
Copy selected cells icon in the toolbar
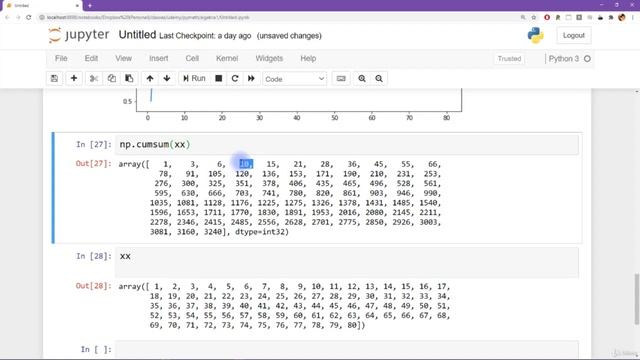[111, 78]
